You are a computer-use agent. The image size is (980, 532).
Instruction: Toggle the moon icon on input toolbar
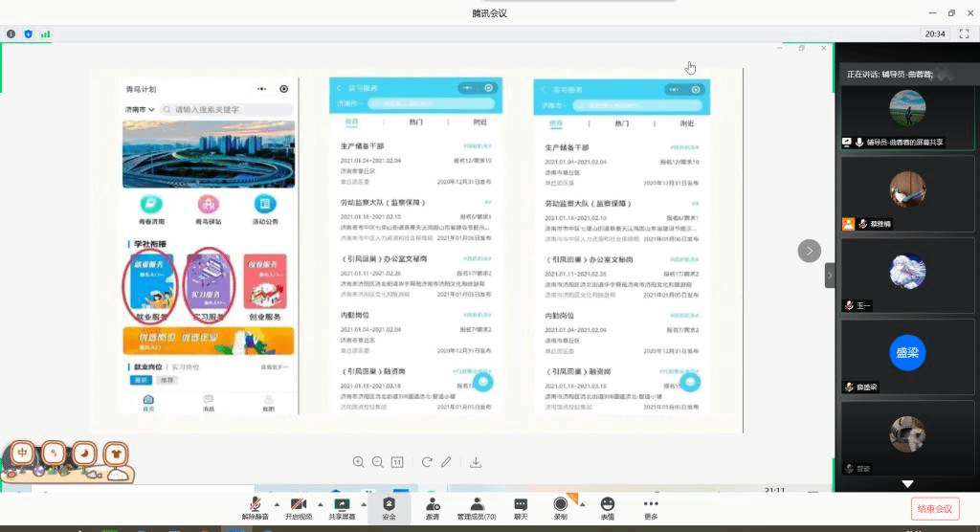(84, 453)
